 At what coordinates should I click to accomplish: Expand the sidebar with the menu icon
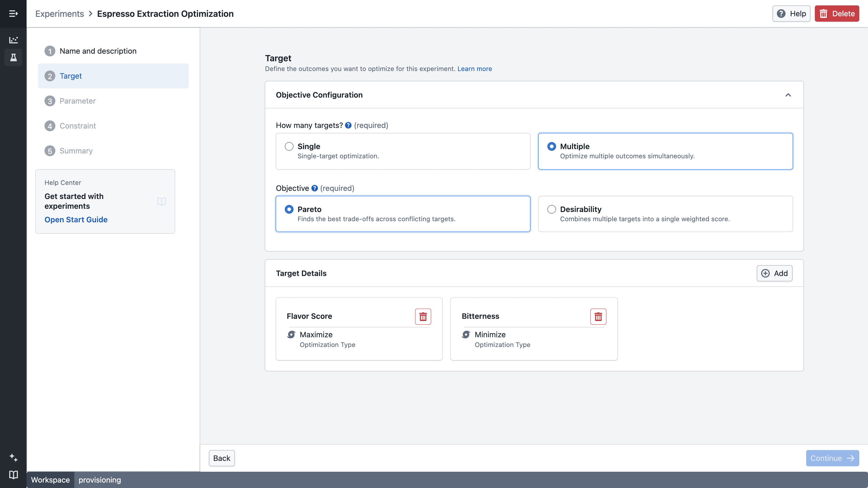pos(13,14)
